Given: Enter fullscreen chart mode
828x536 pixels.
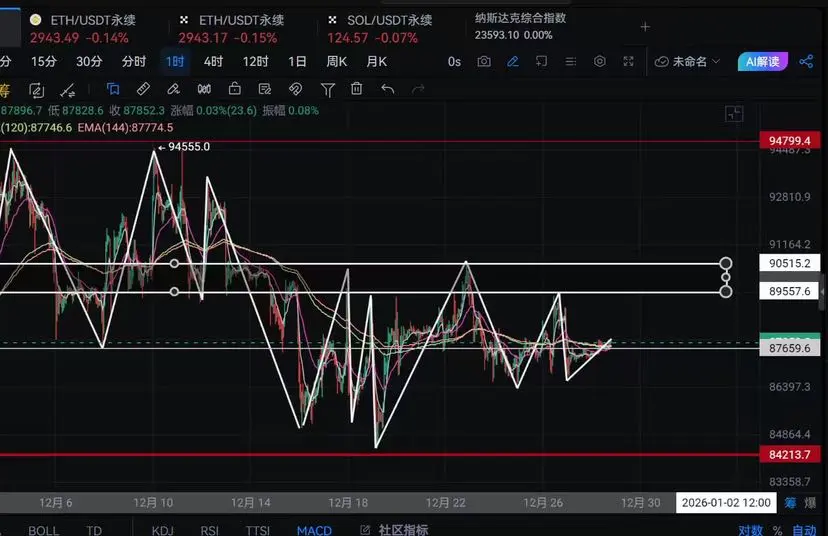Looking at the screenshot, I should [x=628, y=61].
